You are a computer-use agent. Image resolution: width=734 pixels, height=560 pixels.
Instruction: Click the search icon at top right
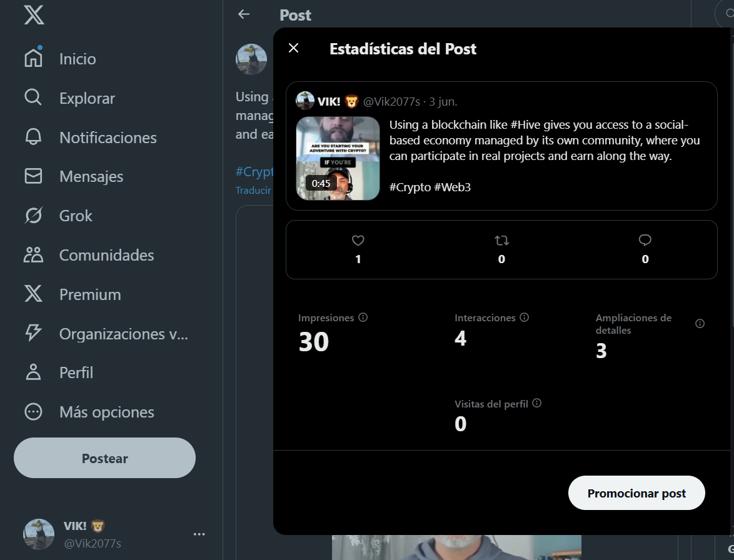730,14
